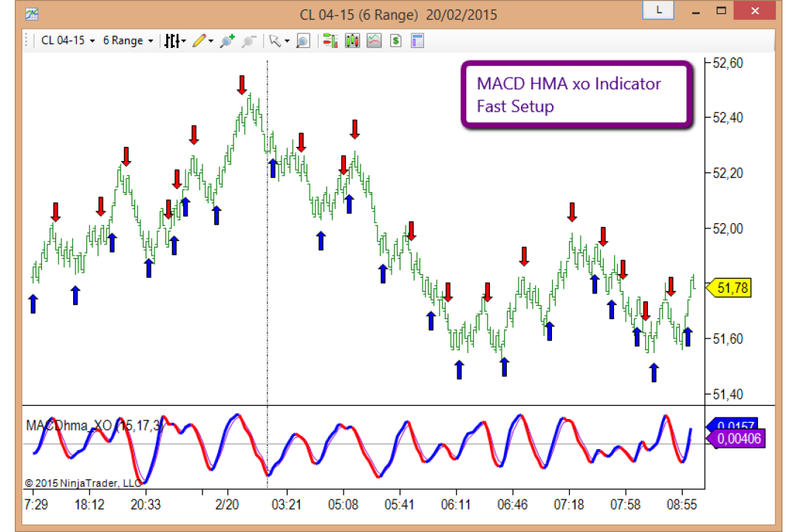
Task: Click the toolbar grip handle
Action: click(x=27, y=41)
